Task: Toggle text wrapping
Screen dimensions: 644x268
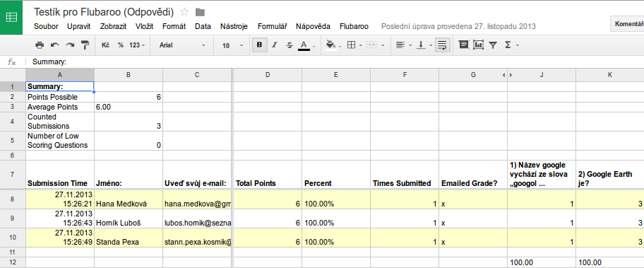Action: (442, 45)
